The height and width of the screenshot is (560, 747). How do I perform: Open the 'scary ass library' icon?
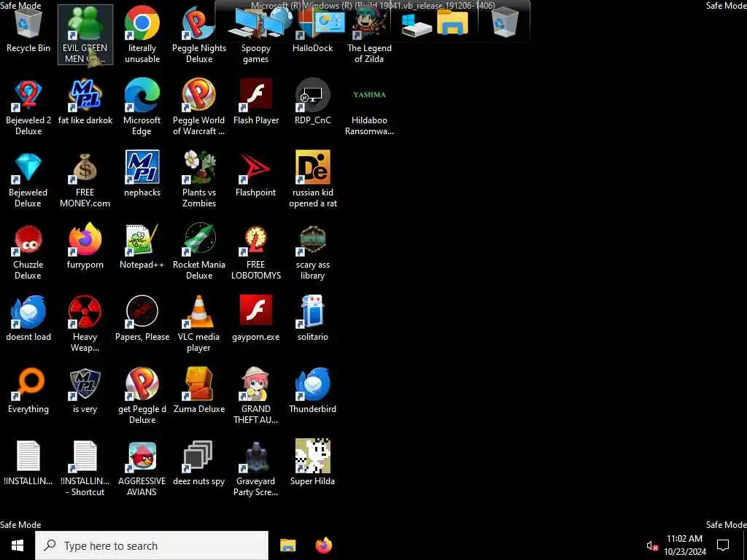[312, 252]
